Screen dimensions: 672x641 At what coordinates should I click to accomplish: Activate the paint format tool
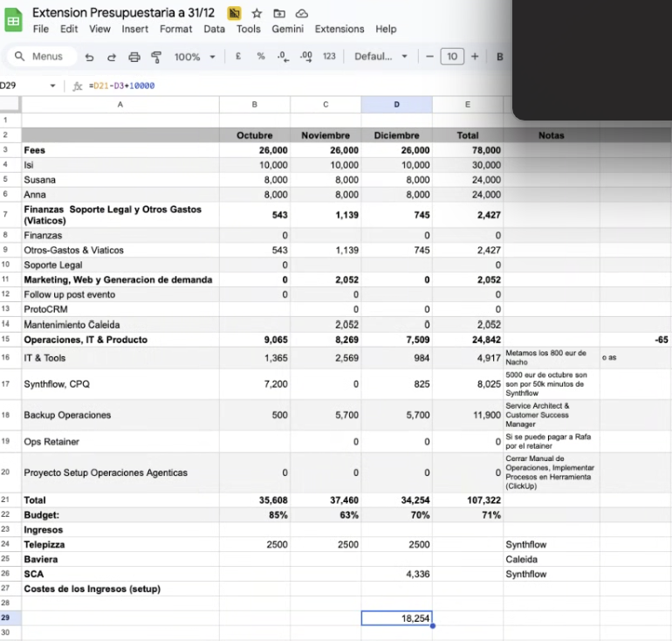(x=156, y=57)
